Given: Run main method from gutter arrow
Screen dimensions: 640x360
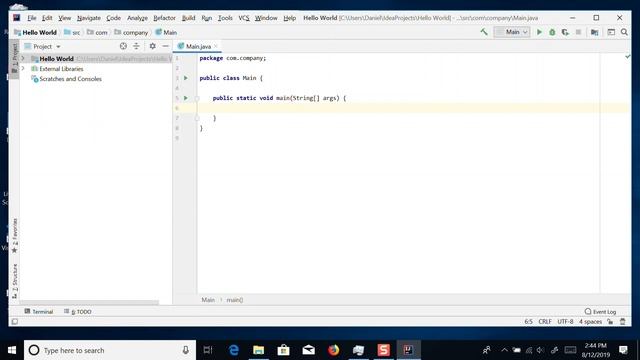Looking at the screenshot, I should 186,98.
